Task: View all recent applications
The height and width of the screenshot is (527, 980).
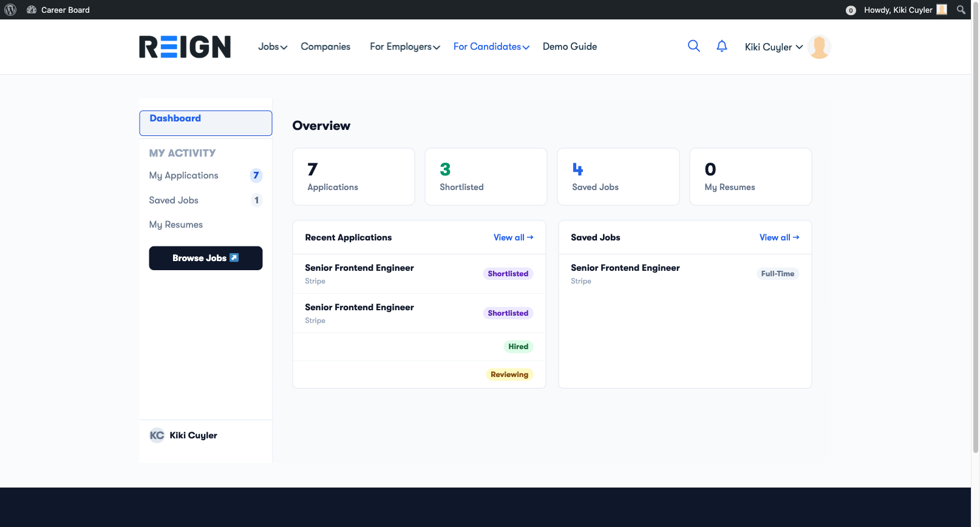Action: tap(513, 237)
